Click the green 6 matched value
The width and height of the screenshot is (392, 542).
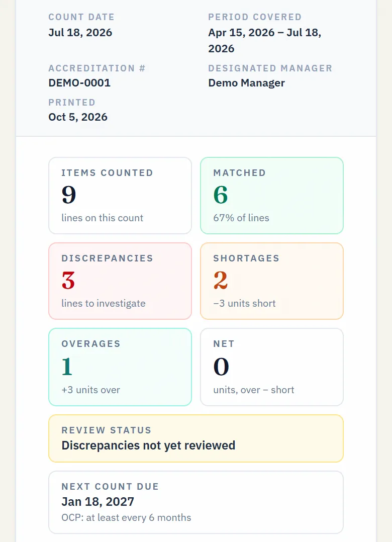[221, 195]
